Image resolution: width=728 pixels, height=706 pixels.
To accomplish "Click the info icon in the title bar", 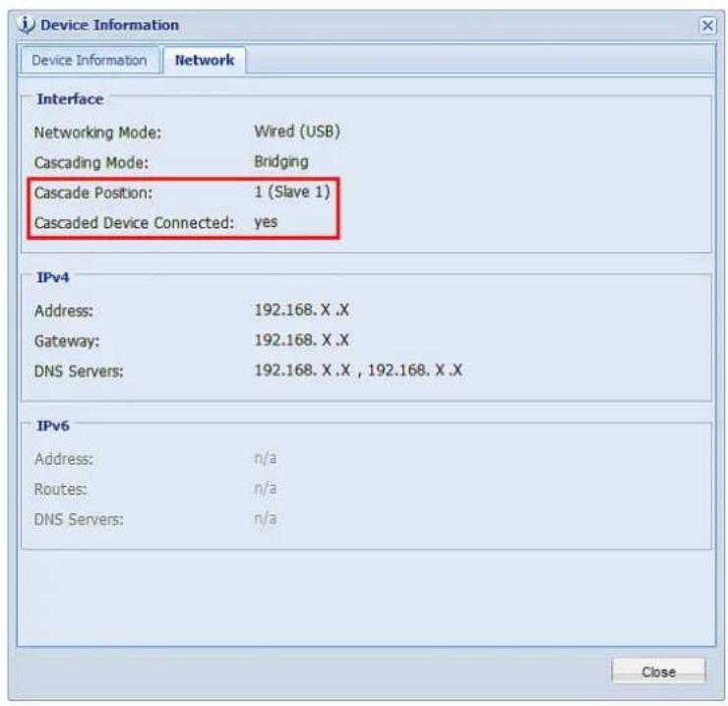I will [x=26, y=25].
